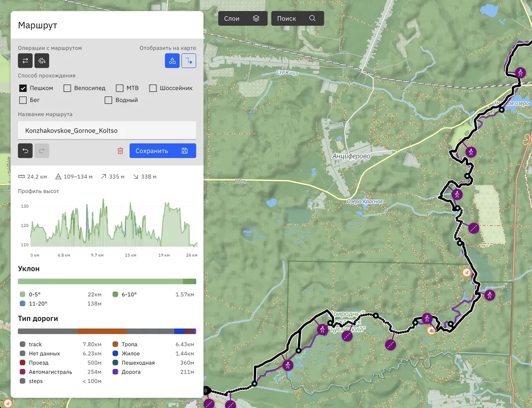Uncheck the Пешком checkbox
This screenshot has width=532, height=408.
[23, 88]
